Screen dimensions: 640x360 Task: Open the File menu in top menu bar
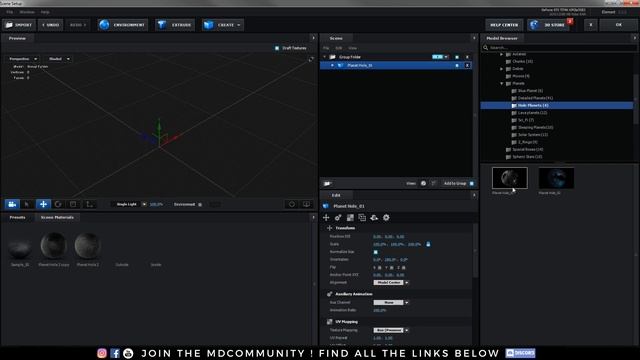9,12
